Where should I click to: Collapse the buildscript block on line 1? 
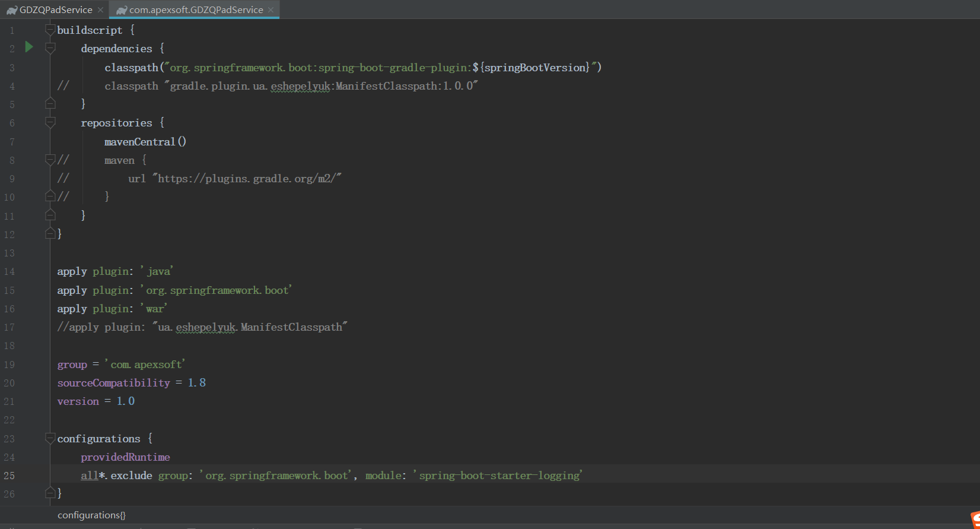coord(50,30)
